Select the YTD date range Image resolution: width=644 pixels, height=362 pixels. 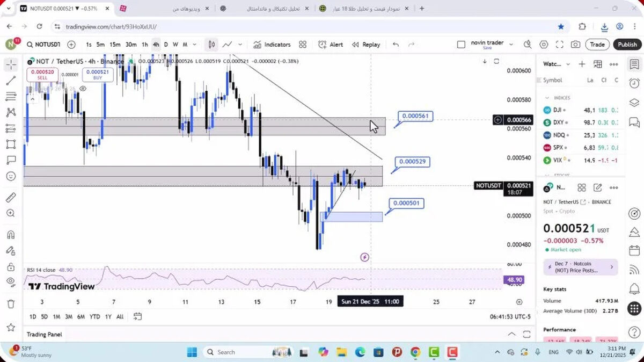pos(95,317)
